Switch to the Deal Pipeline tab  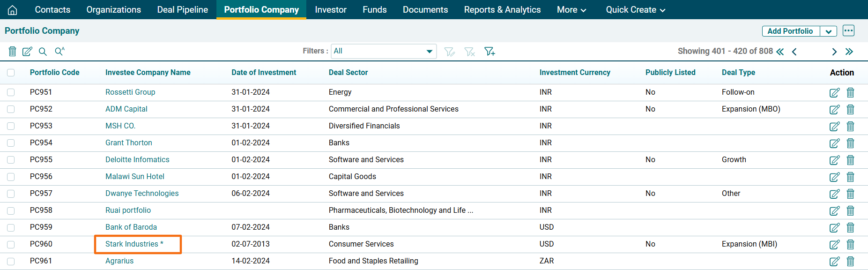[x=182, y=10]
